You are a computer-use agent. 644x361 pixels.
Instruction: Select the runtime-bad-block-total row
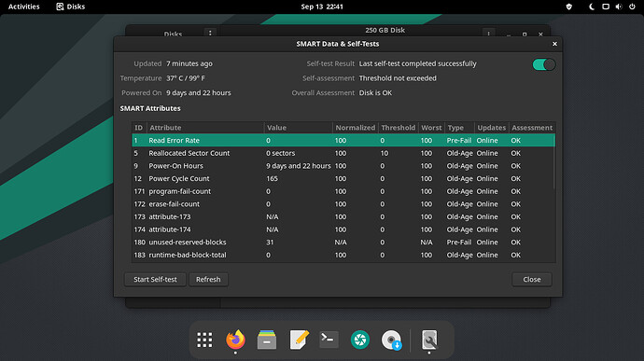pos(343,255)
